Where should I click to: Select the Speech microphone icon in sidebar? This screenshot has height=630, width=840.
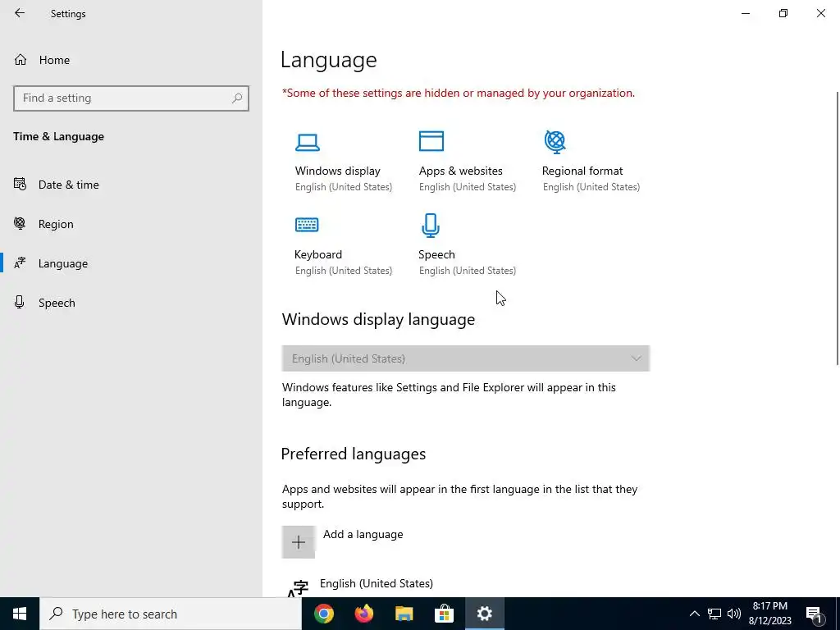[20, 302]
